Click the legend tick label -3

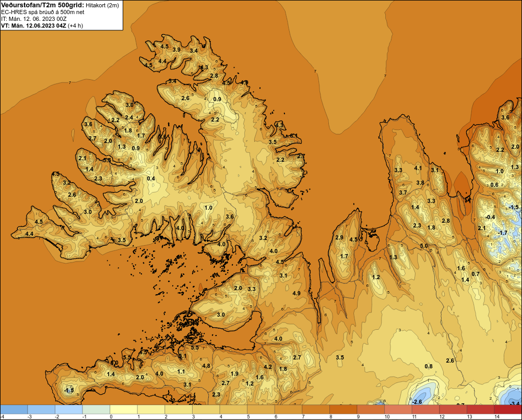click(x=29, y=417)
